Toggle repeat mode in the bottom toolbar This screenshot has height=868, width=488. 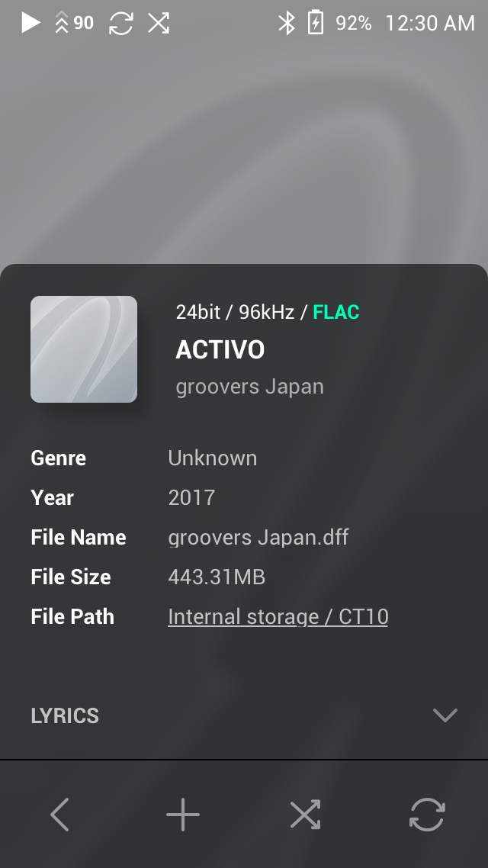click(426, 815)
